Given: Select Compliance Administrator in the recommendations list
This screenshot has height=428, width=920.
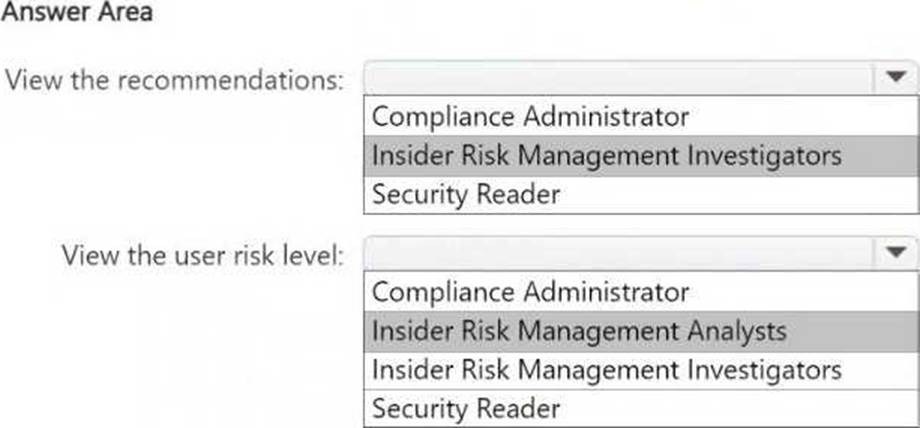Looking at the screenshot, I should [x=530, y=117].
